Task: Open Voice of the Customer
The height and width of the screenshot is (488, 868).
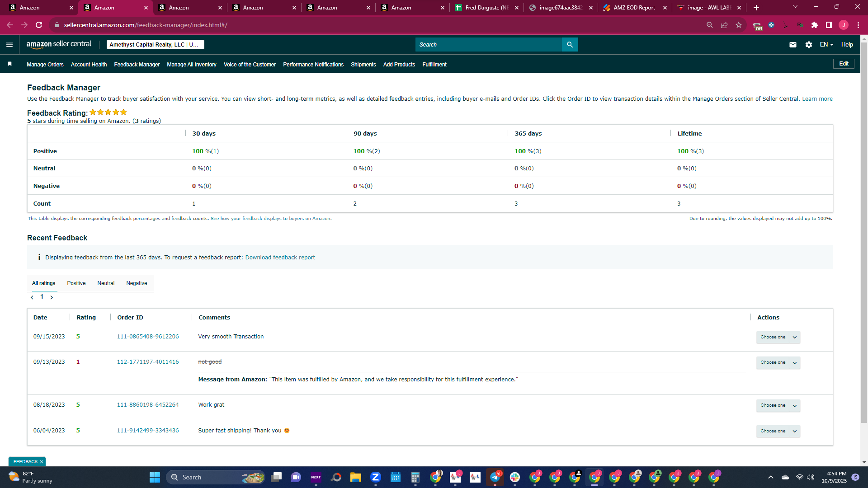Action: pyautogui.click(x=250, y=65)
